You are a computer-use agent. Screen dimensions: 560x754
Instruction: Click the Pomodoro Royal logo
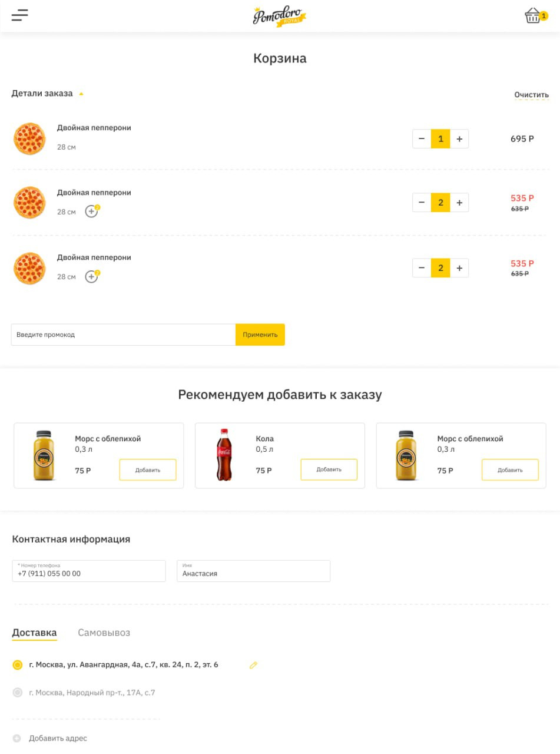[280, 16]
